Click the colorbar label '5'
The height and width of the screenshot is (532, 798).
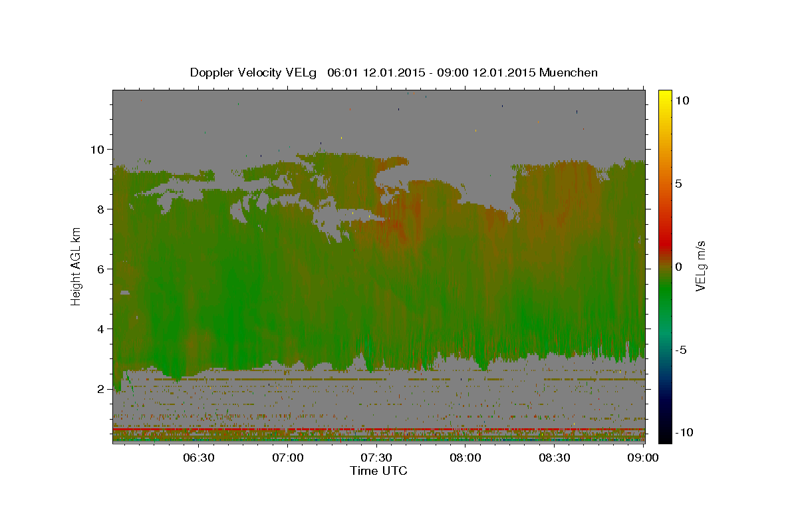679,184
